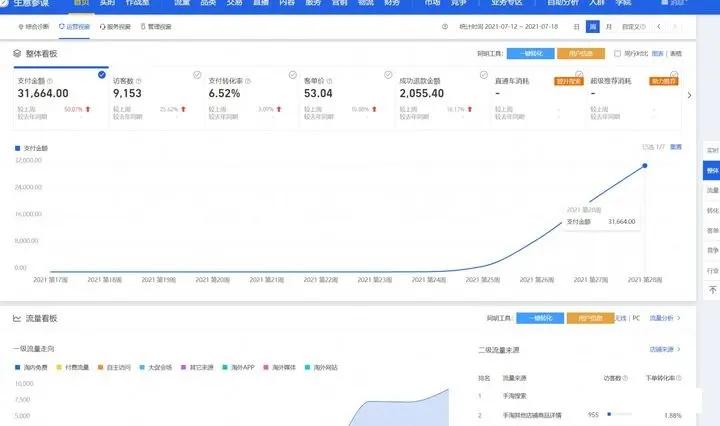
Task: Expand the 自定义 date range option
Action: [x=635, y=27]
